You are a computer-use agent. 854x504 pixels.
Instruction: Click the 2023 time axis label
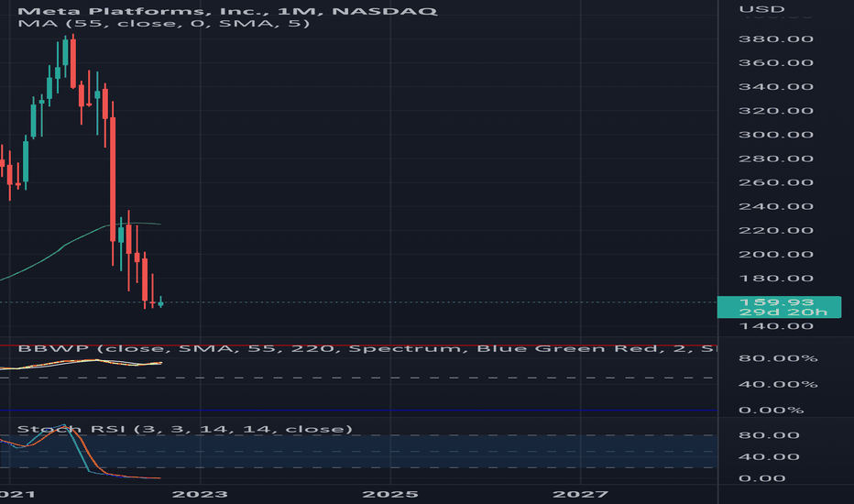click(200, 495)
